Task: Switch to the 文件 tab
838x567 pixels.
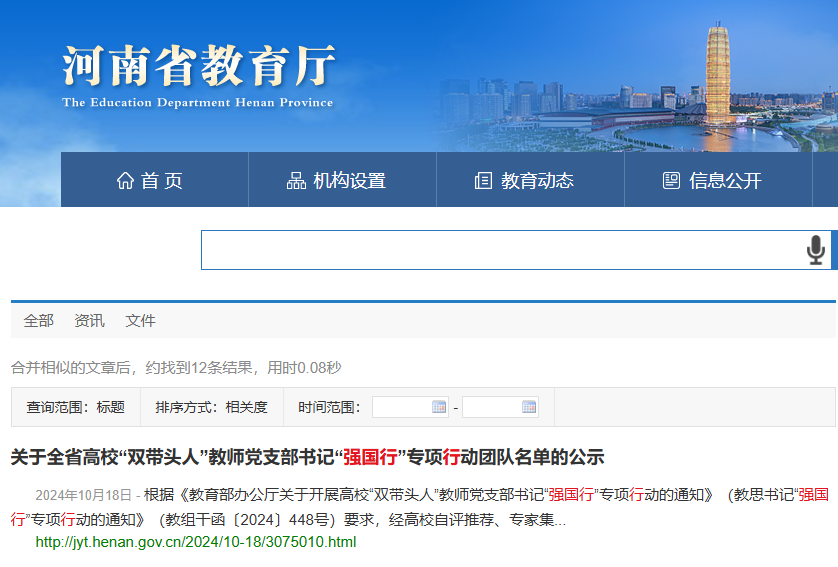Action: click(140, 321)
